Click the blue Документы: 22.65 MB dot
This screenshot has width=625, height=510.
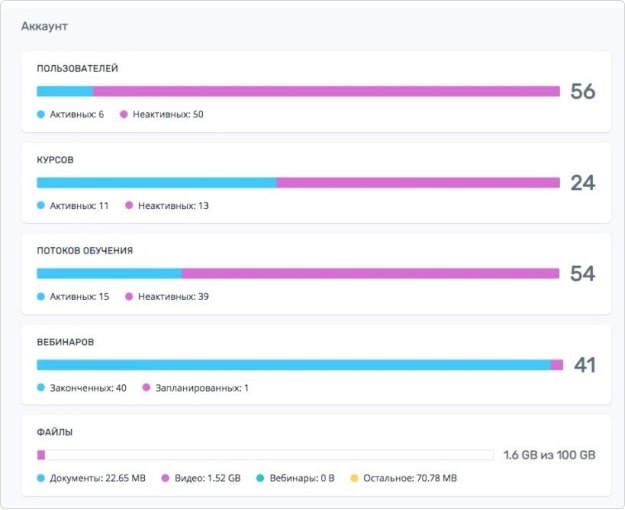click(41, 478)
